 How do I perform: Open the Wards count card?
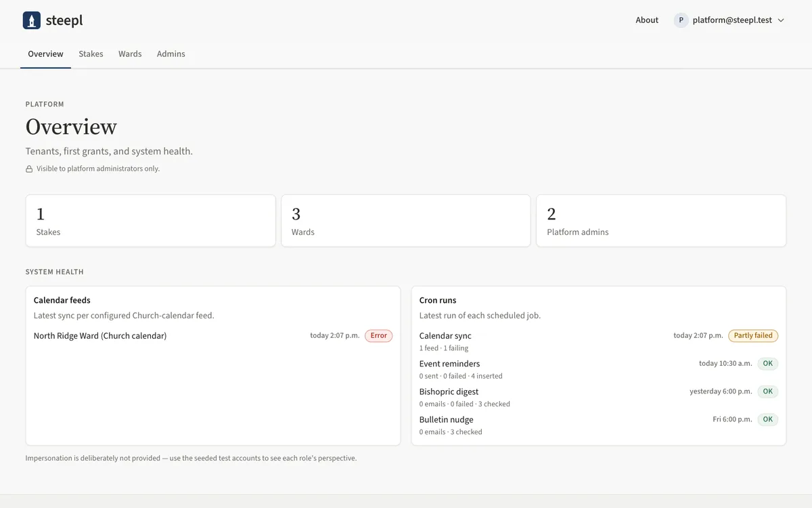(406, 221)
